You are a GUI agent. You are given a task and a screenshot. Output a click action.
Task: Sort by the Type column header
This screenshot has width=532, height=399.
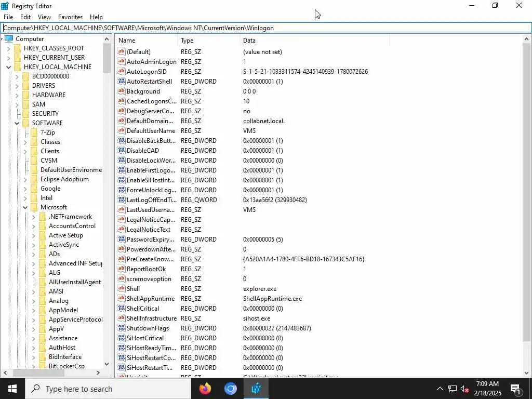(x=209, y=41)
